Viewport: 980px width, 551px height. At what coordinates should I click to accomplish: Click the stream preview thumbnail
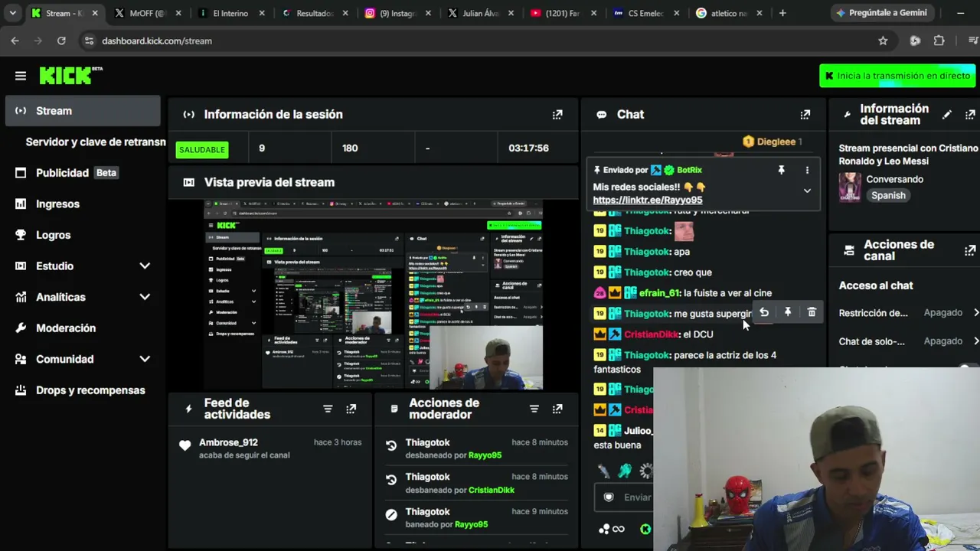[373, 295]
